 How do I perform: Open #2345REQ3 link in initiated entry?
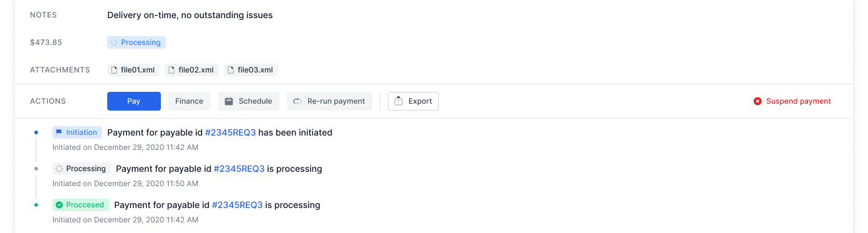(x=230, y=132)
